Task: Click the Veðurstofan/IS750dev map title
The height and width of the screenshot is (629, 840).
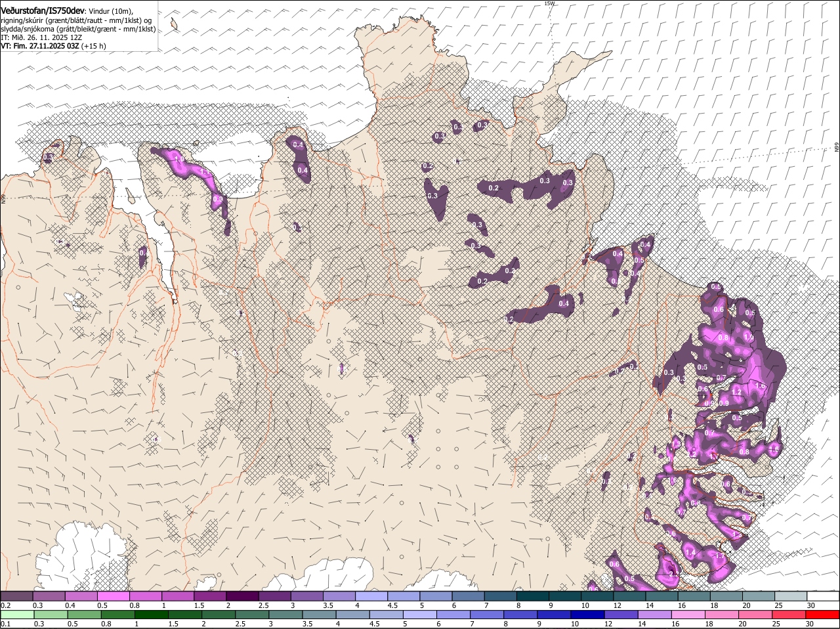Action: 43,11
